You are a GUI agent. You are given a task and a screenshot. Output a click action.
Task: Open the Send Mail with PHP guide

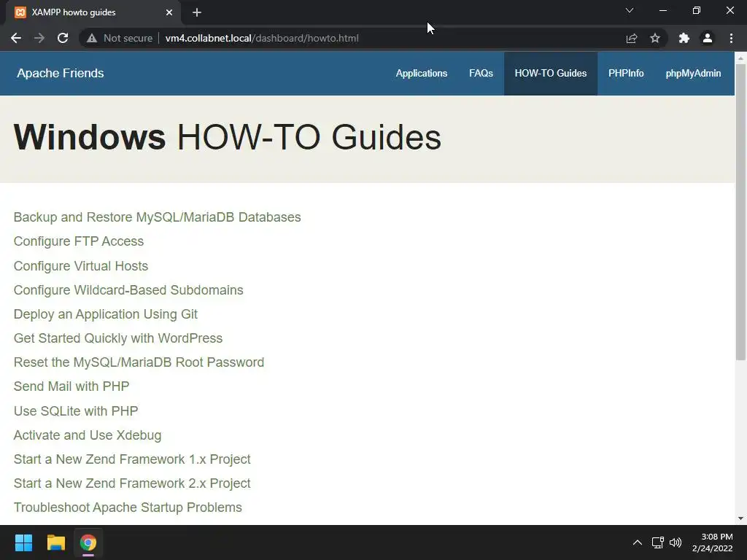pos(71,386)
